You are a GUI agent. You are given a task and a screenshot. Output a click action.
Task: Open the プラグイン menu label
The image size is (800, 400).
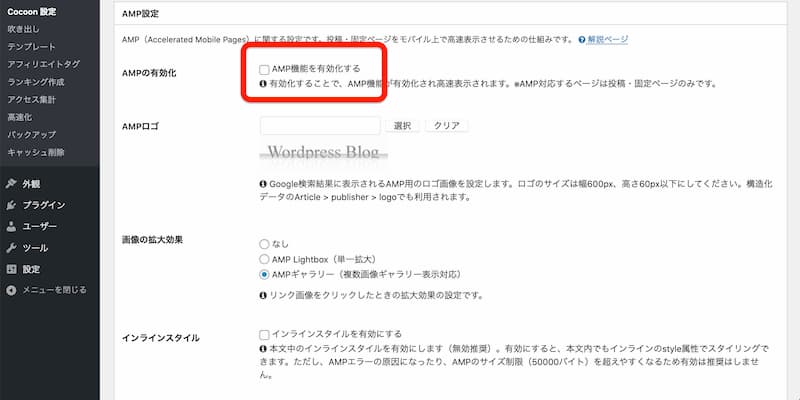coord(44,205)
